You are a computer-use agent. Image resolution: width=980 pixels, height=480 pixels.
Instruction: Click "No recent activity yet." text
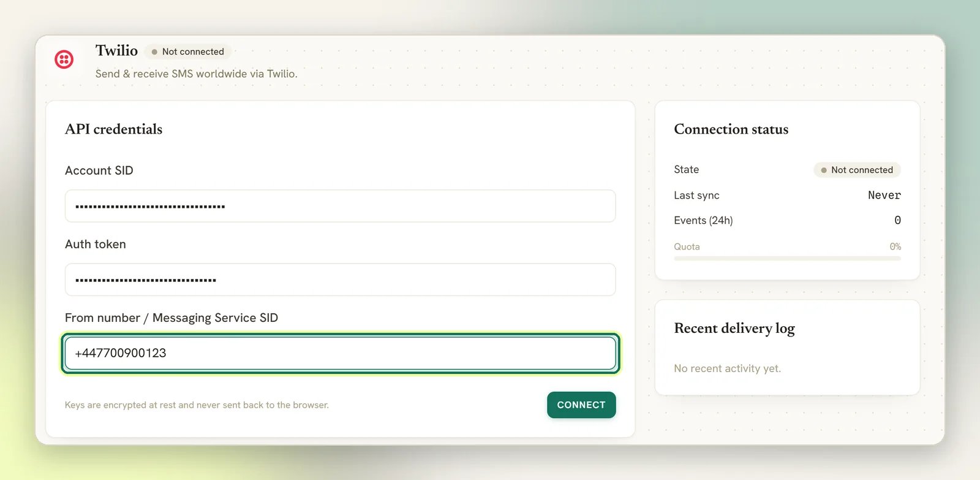[x=728, y=368]
